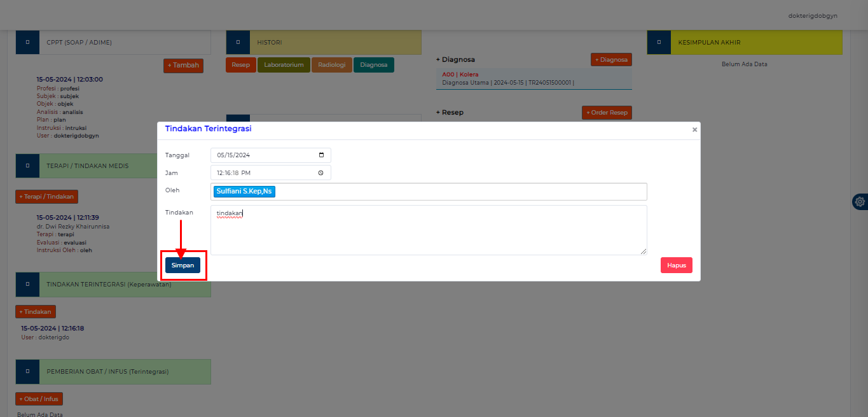Click the + Order Resep button
The height and width of the screenshot is (417, 868).
606,112
